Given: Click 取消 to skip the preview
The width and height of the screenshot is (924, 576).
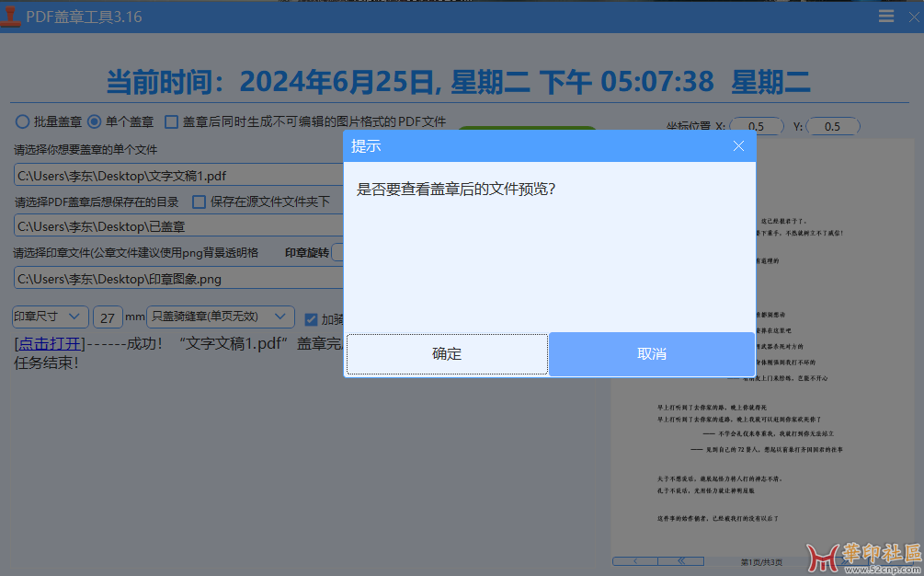Looking at the screenshot, I should pyautogui.click(x=651, y=354).
